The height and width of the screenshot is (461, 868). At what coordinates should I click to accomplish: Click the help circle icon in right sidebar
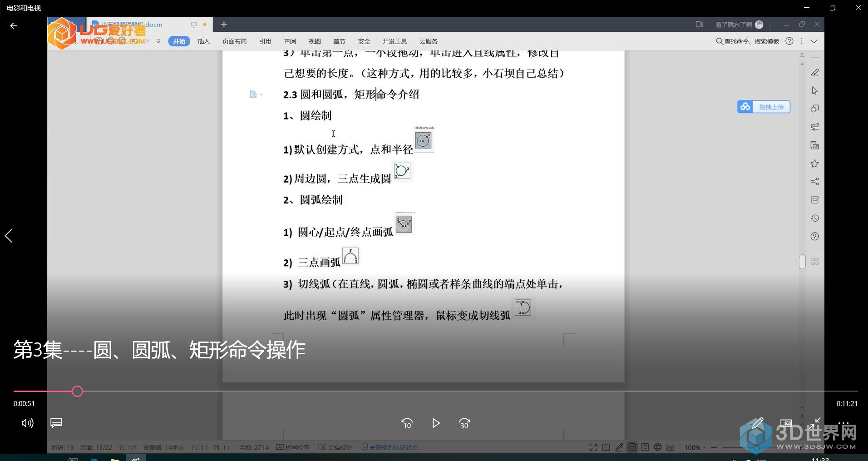coord(815,237)
